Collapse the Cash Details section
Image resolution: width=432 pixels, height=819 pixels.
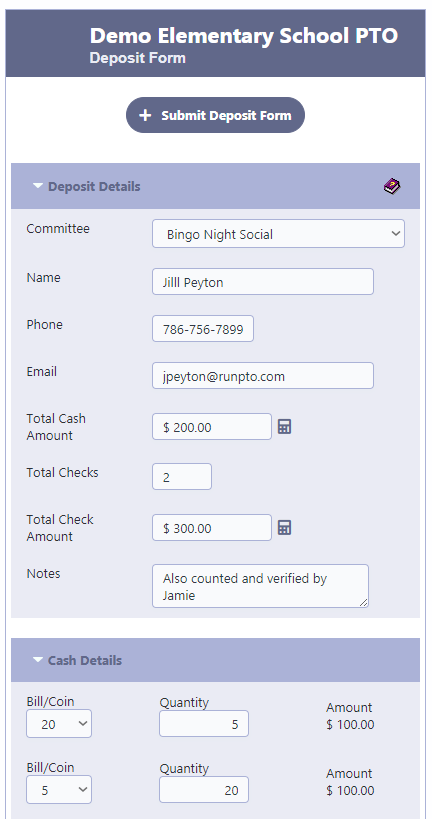pyautogui.click(x=38, y=660)
